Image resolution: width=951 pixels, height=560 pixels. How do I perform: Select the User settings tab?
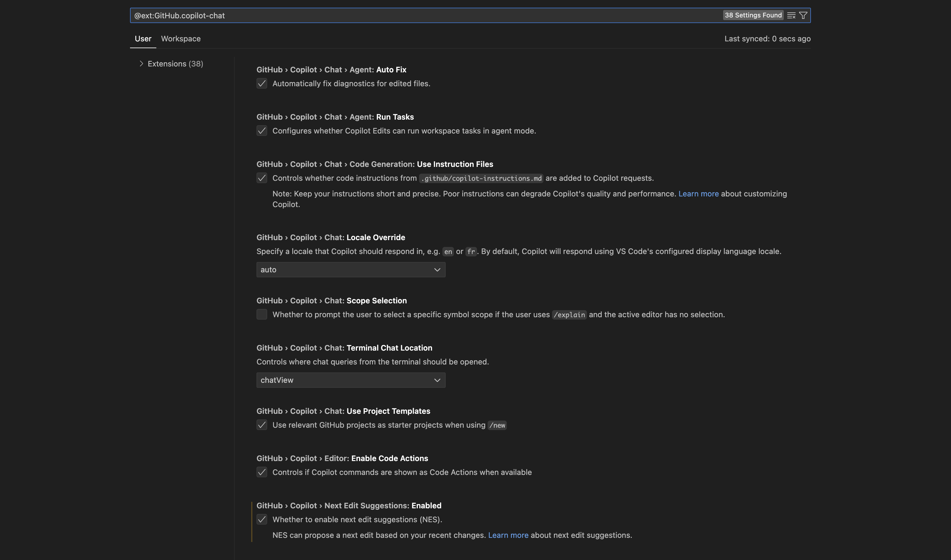click(143, 38)
